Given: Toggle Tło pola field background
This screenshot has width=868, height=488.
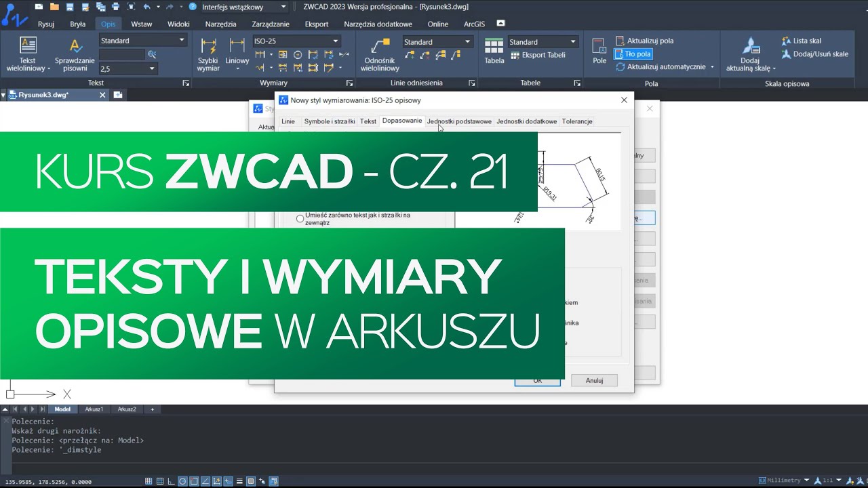Looking at the screenshot, I should pos(633,54).
